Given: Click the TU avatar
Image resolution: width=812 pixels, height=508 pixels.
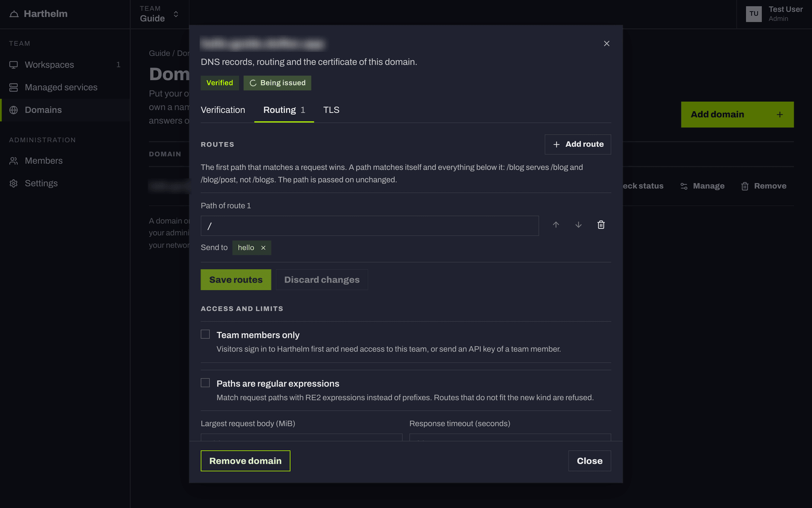Looking at the screenshot, I should (x=754, y=14).
